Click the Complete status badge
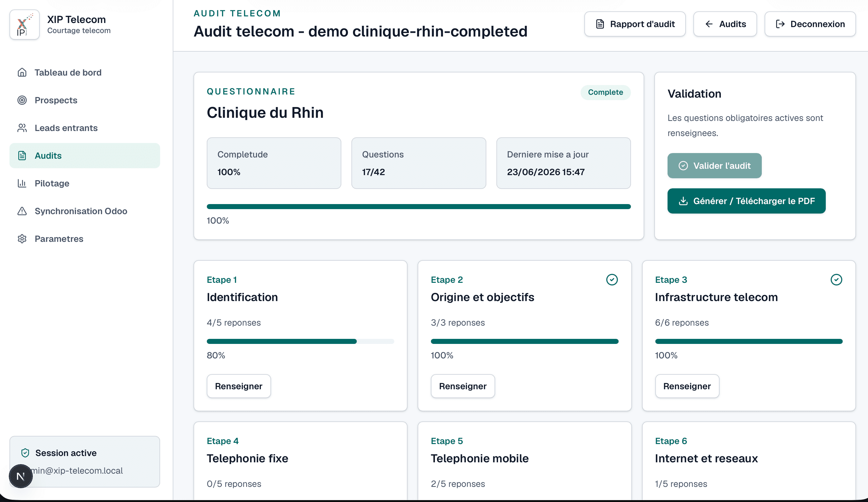The height and width of the screenshot is (502, 868). point(605,92)
